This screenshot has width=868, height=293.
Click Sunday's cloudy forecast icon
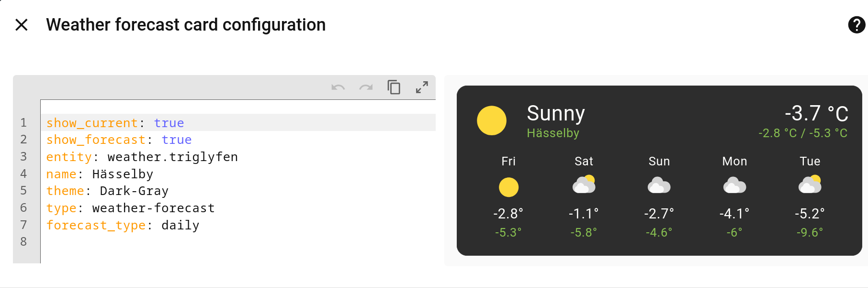(x=659, y=185)
